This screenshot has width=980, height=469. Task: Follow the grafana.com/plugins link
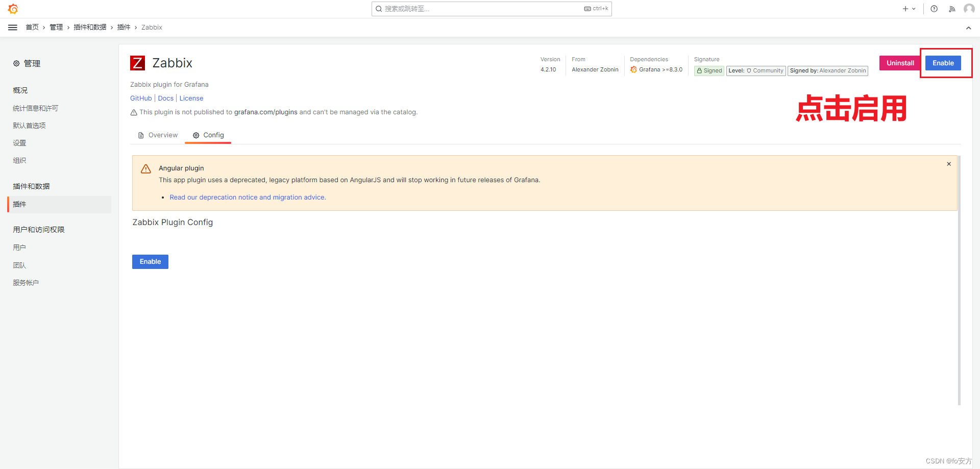click(265, 112)
